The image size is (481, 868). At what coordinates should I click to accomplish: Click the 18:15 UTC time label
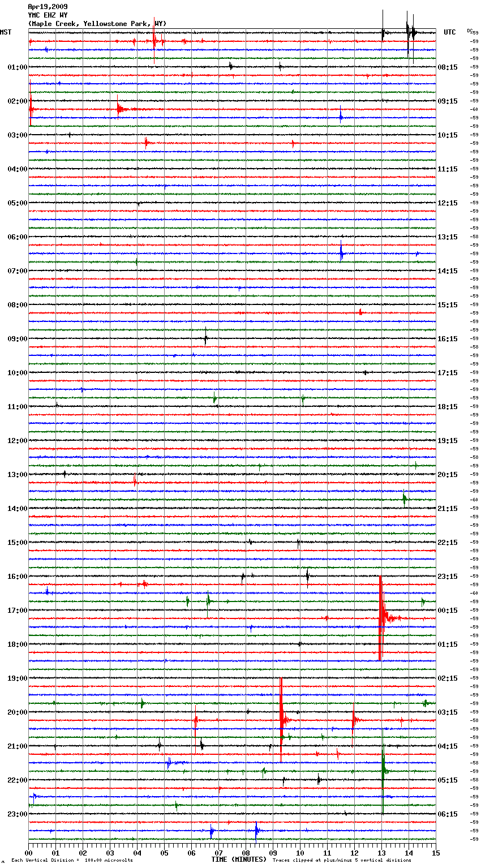448,407
